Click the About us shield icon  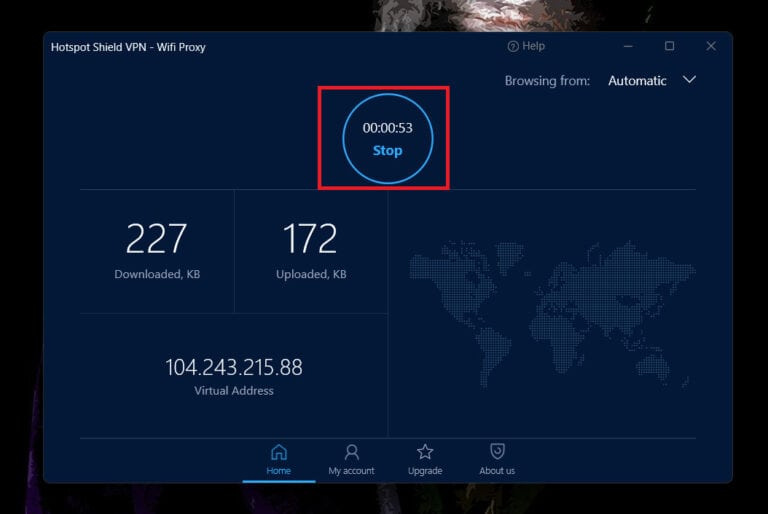[497, 451]
